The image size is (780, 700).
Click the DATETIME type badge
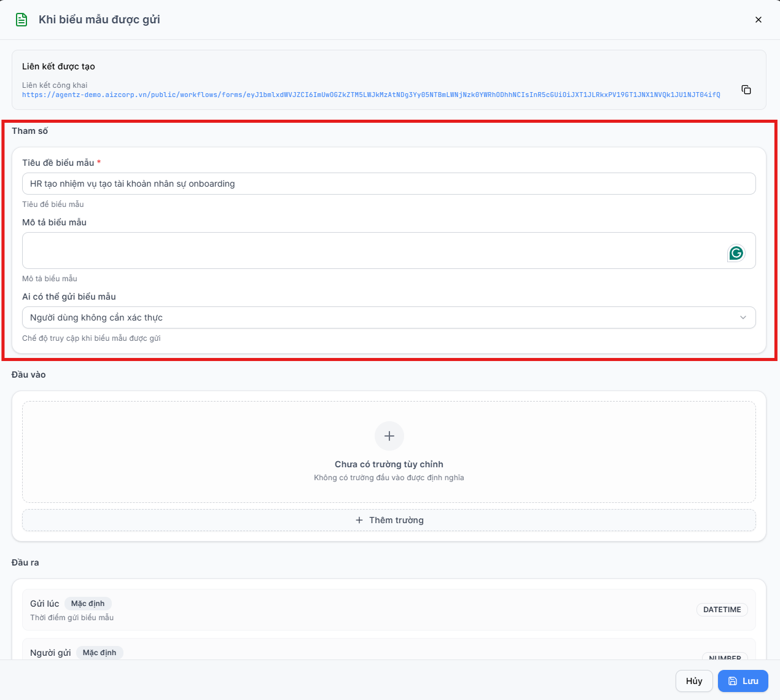[x=722, y=610]
